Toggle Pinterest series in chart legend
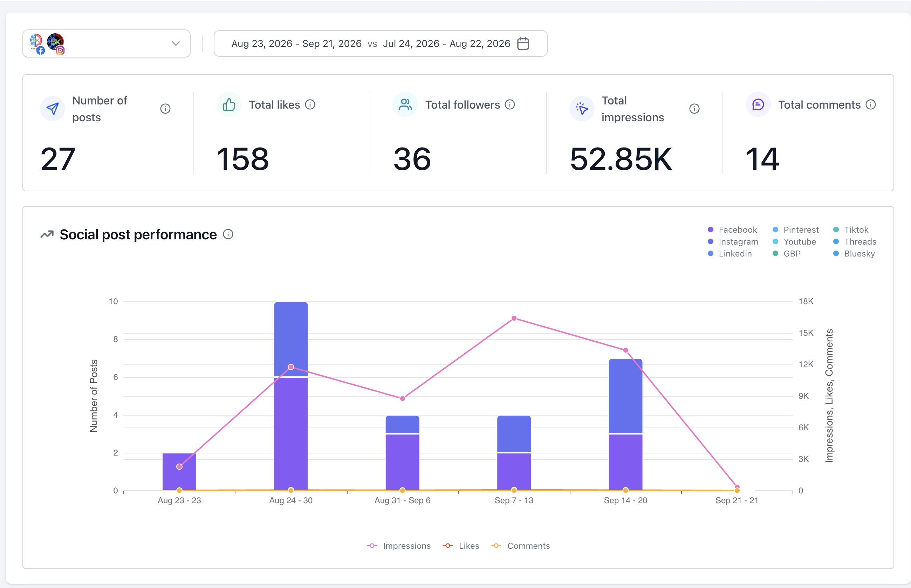The image size is (911, 588). (795, 230)
